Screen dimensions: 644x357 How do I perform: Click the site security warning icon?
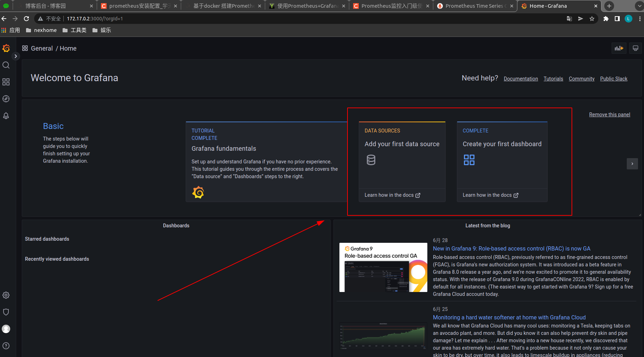coord(40,19)
